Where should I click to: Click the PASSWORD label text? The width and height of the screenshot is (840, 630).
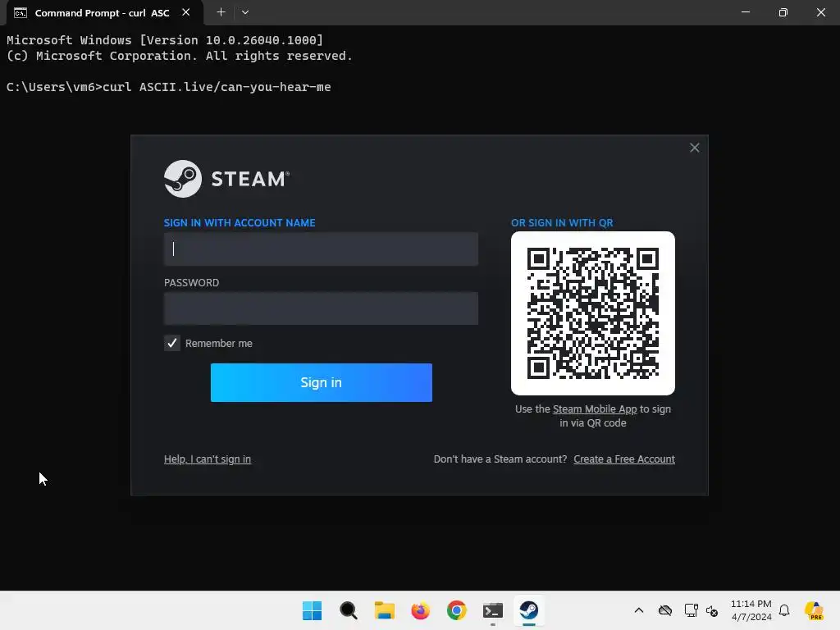pos(191,283)
